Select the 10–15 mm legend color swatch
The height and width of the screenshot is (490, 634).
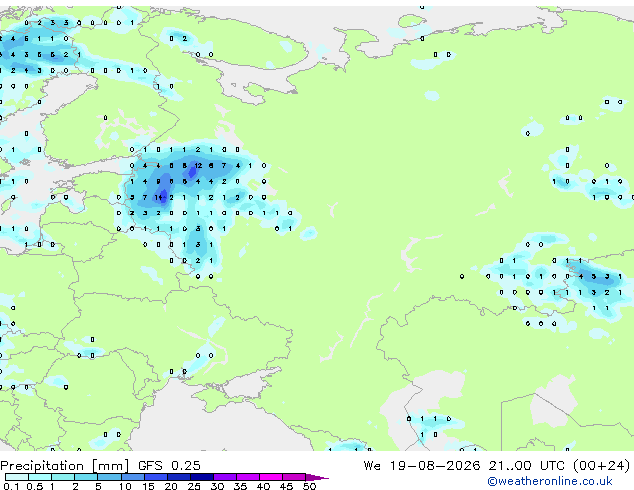(132, 477)
